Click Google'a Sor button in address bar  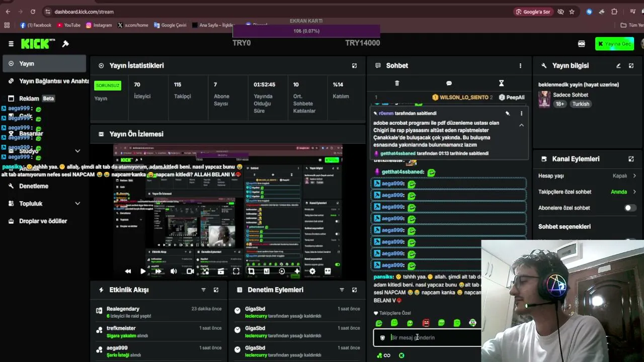coord(533,12)
